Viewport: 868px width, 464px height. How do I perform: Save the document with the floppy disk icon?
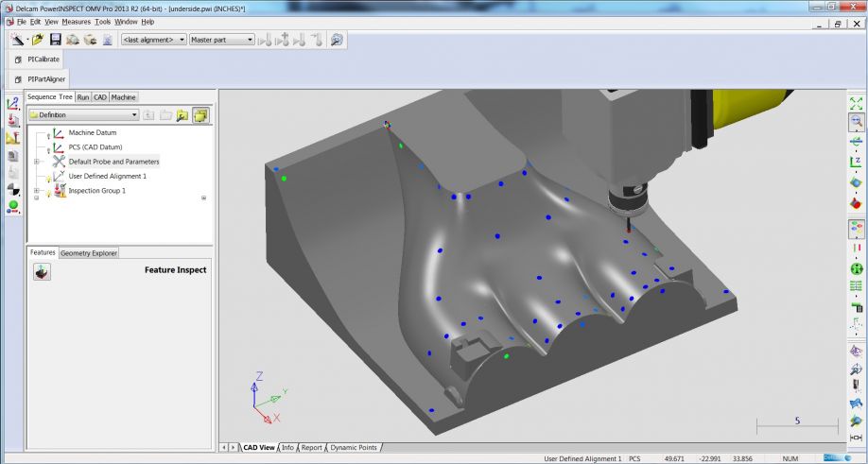(56, 40)
